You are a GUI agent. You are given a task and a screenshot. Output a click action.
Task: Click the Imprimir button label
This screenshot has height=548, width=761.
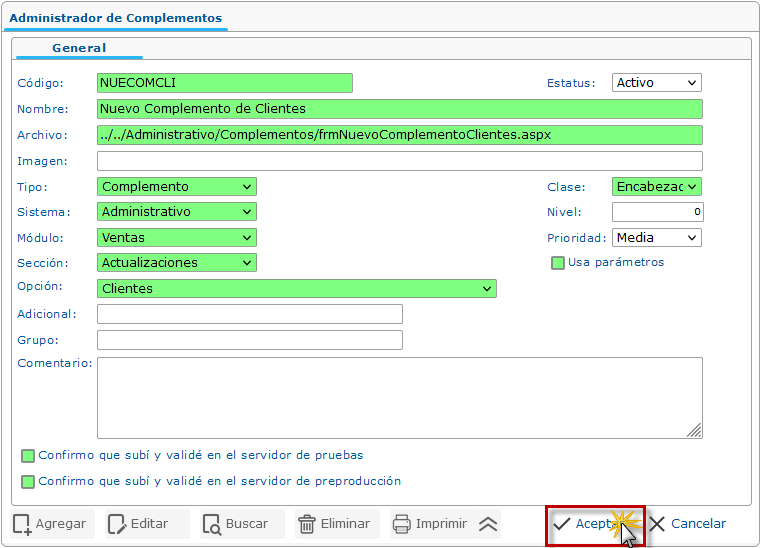[x=441, y=524]
